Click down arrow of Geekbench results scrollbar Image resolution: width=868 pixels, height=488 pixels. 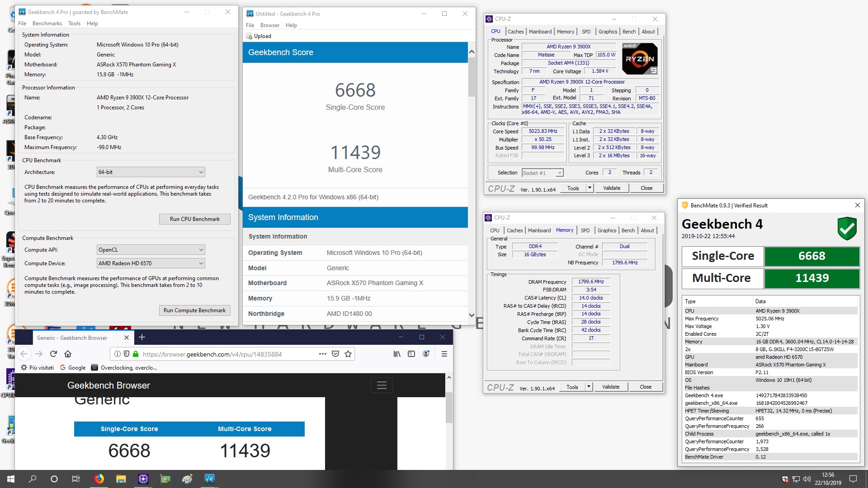point(472,315)
